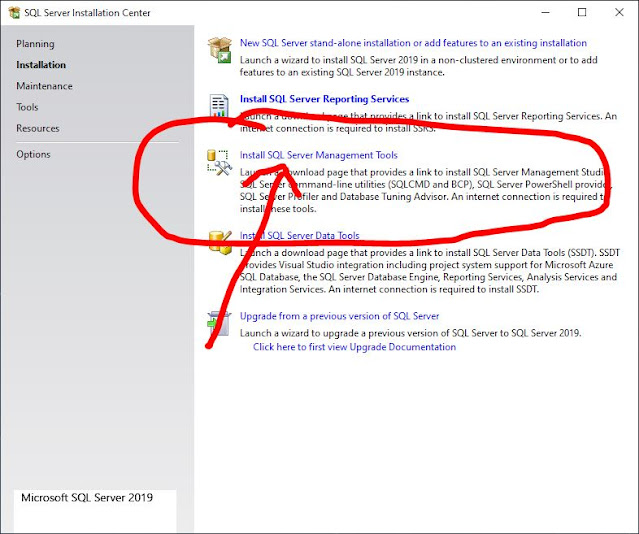Click the Management Tools wrench icon
Viewport: 639px width, 534px height.
click(x=220, y=163)
